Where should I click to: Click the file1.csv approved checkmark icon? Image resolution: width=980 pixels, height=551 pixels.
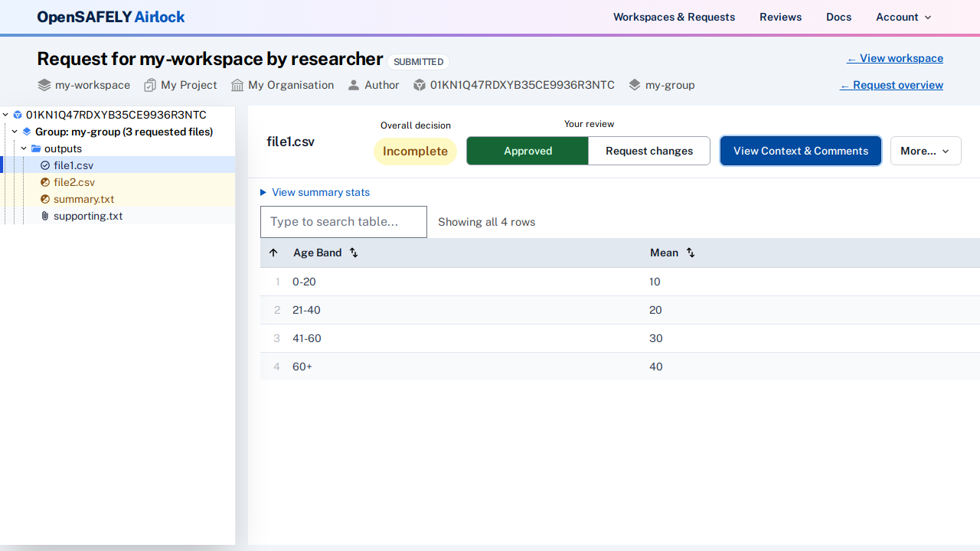[x=45, y=165]
